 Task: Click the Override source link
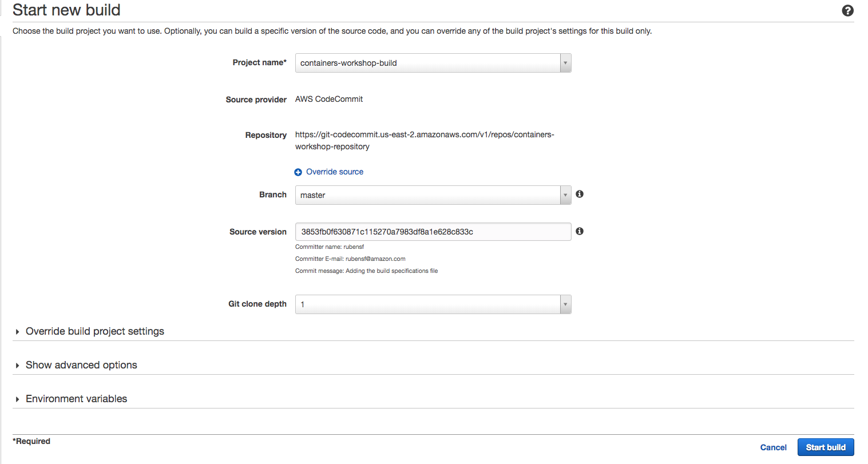335,172
